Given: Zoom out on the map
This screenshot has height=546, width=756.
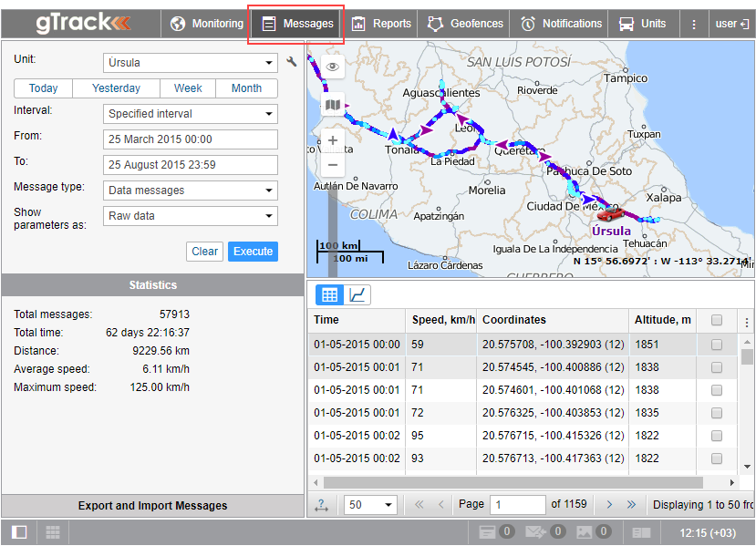Looking at the screenshot, I should pos(333,165).
